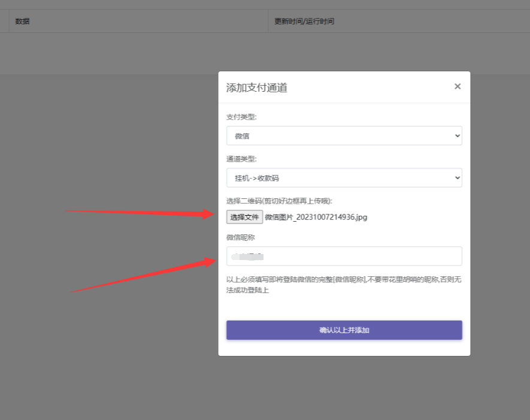This screenshot has height=420, width=530.
Task: Click the file picker control to re-upload QR
Action: pos(245,217)
